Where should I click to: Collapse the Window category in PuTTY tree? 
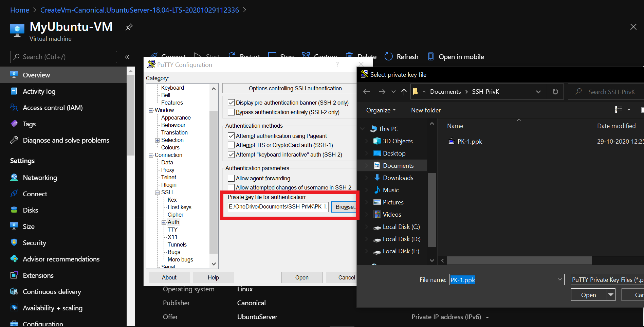(151, 110)
